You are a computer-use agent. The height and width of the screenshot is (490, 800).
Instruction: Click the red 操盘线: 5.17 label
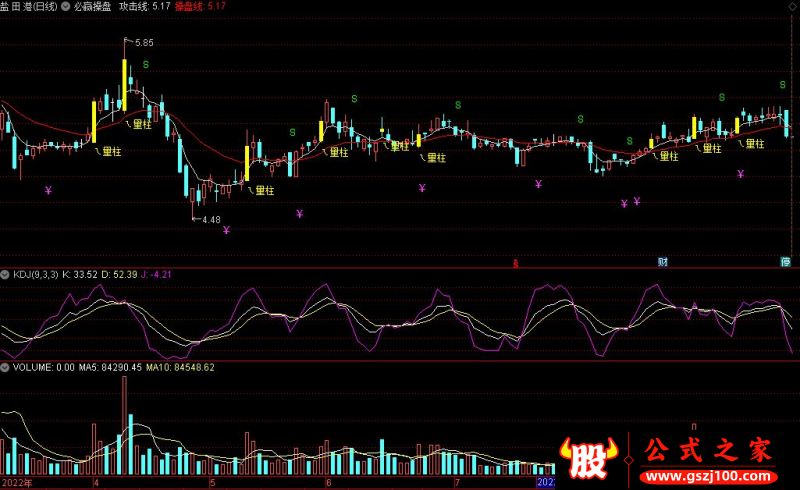click(200, 7)
